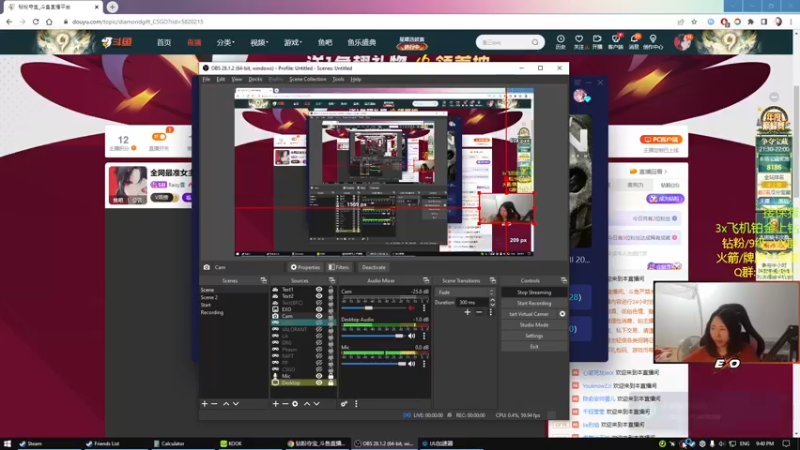Pop out the Sources dock
The width and height of the screenshot is (800, 450).
pyautogui.click(x=332, y=280)
